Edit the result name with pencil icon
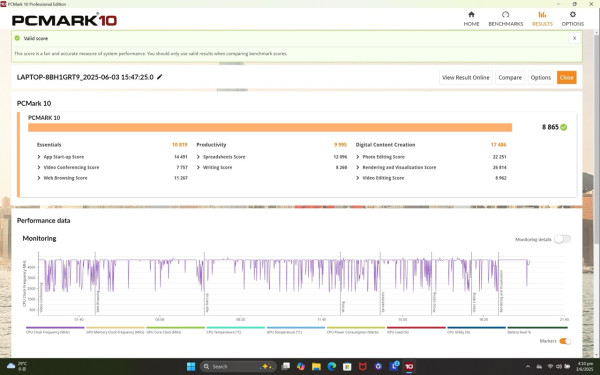 pos(160,77)
